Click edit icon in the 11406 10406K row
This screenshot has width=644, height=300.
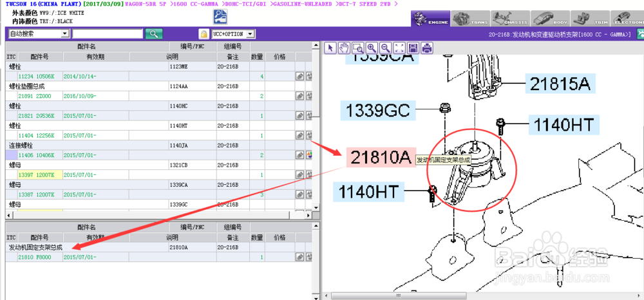(300, 155)
